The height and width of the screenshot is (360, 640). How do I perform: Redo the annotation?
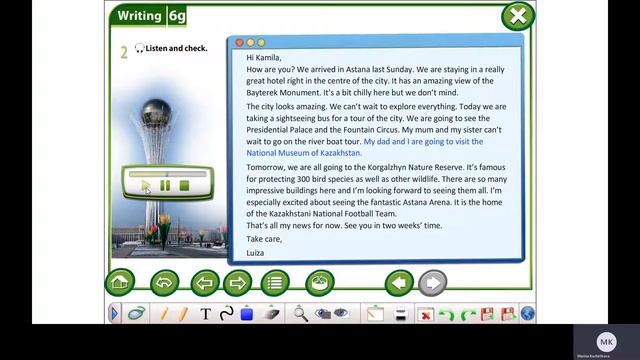(468, 315)
